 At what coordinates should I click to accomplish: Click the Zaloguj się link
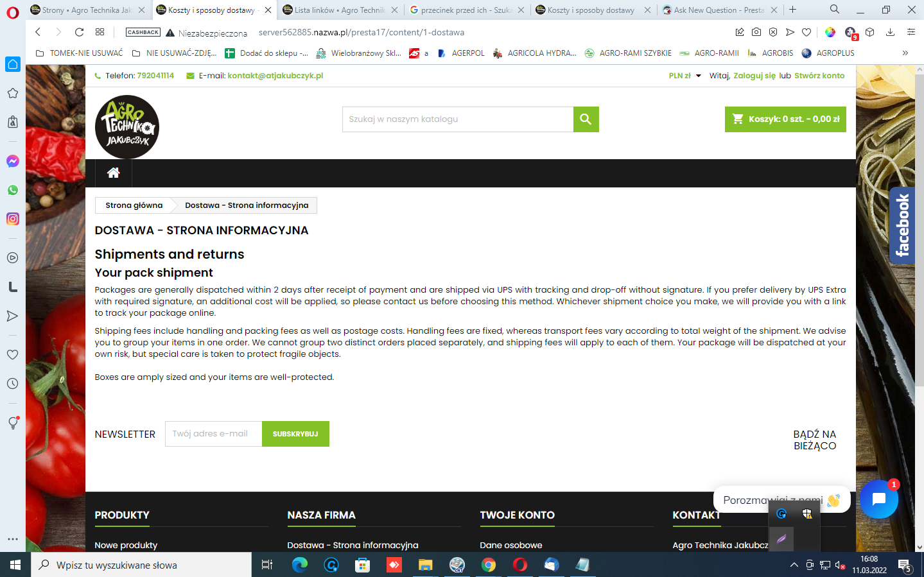pyautogui.click(x=754, y=76)
